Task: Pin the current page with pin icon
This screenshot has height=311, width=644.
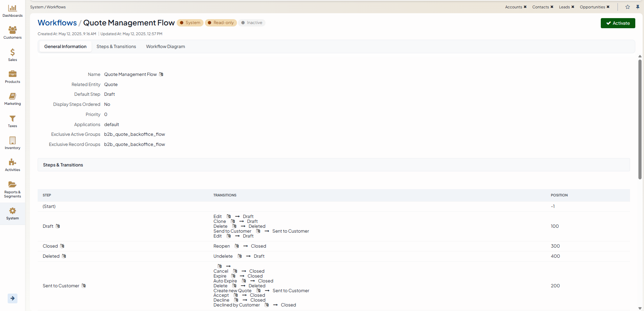Action: [638, 7]
